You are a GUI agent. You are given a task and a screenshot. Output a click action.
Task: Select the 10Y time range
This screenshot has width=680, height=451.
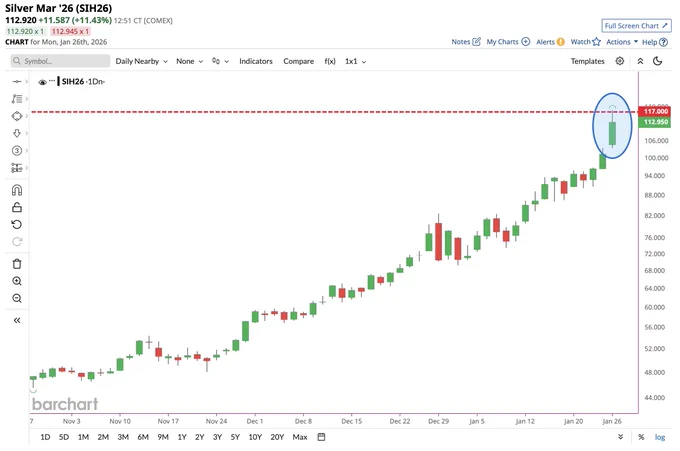255,437
